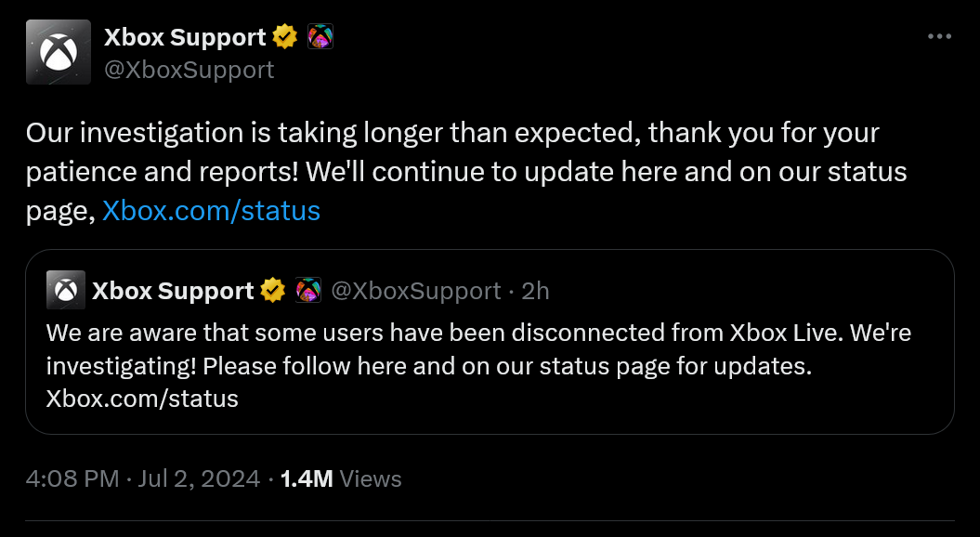
Task: Click the affiliate badge in the quoted tweet
Action: click(x=307, y=290)
